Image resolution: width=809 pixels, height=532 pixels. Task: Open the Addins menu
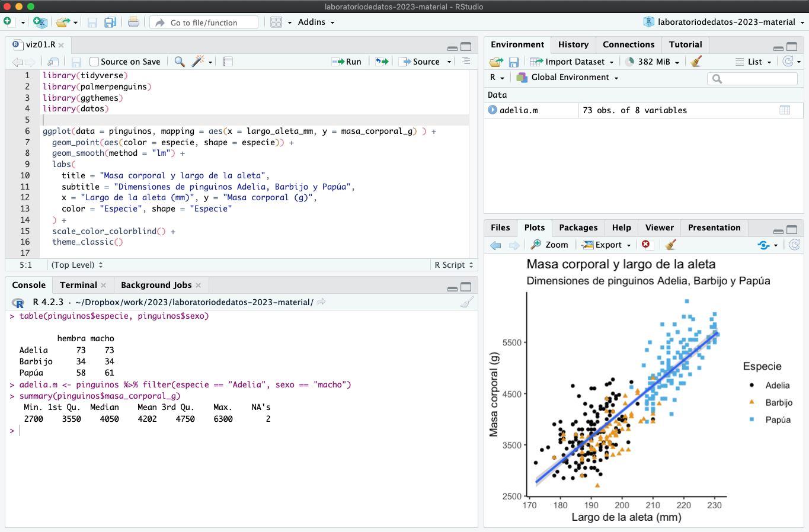[316, 23]
